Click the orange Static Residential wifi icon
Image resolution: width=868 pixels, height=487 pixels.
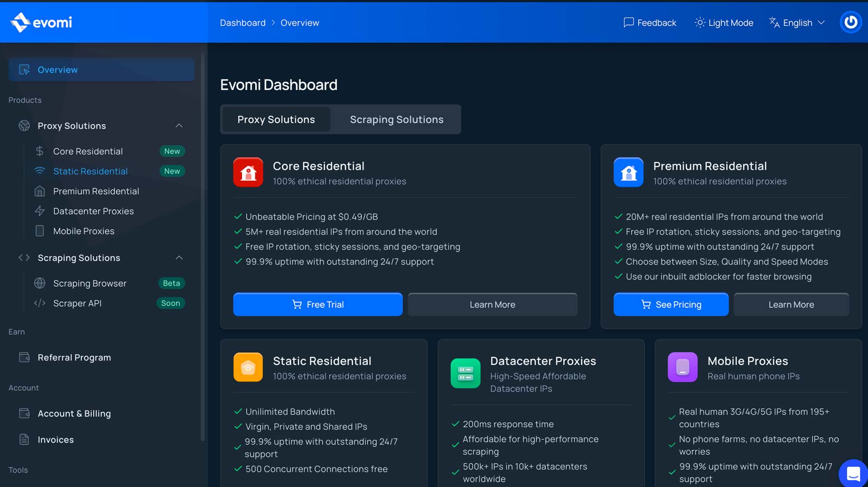pos(248,367)
